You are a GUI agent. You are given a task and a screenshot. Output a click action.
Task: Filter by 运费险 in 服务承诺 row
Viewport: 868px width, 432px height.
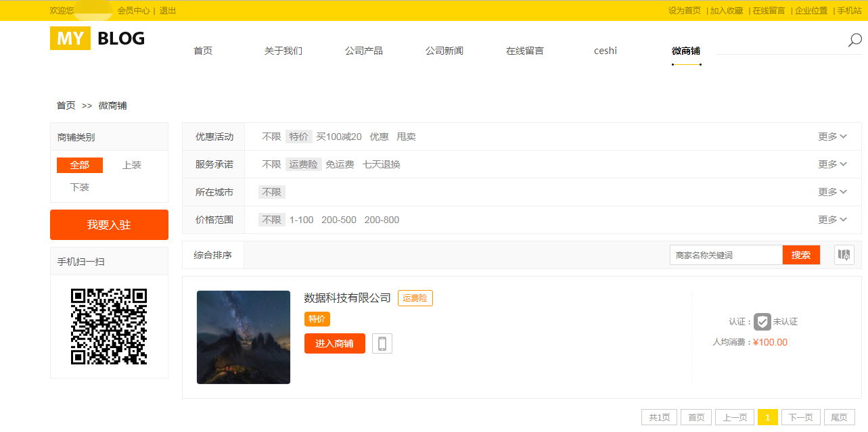click(304, 164)
